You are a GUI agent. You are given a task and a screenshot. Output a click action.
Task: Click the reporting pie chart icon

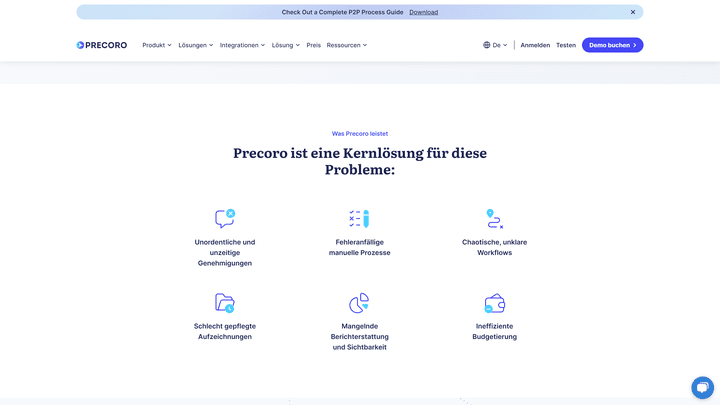tap(359, 303)
